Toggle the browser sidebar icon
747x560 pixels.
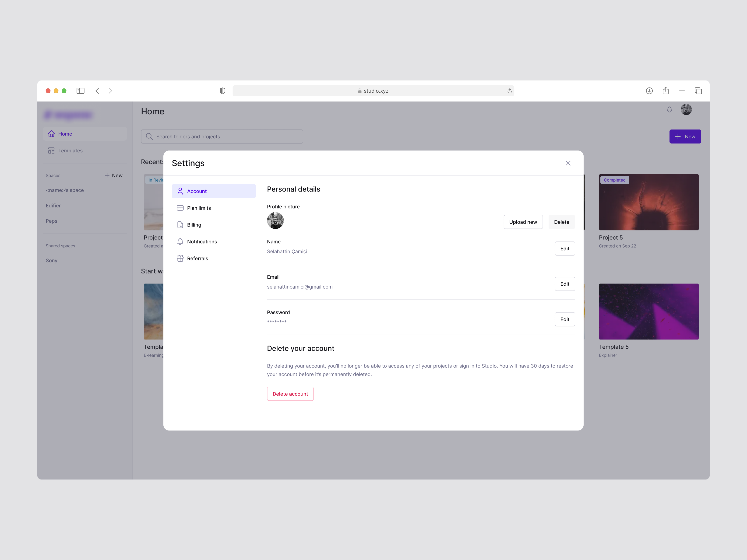click(80, 91)
